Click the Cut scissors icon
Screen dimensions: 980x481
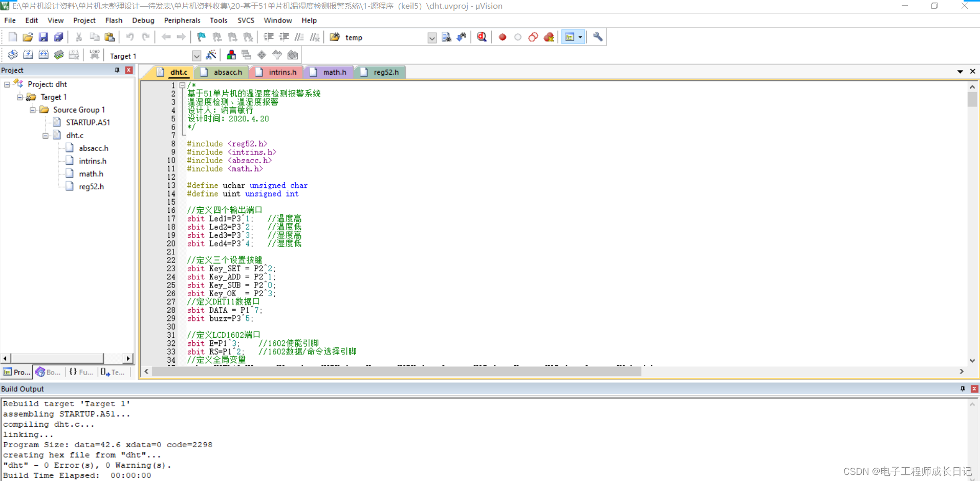[79, 37]
